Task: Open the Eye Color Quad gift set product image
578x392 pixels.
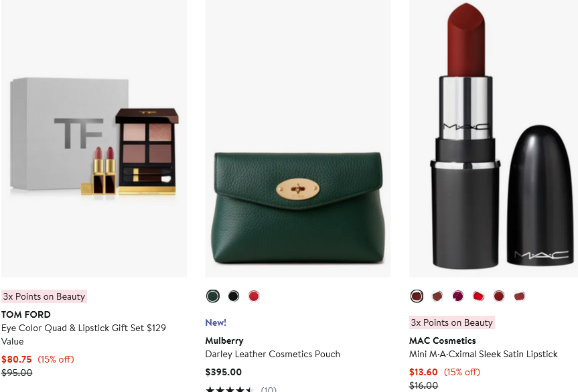Action: click(x=94, y=138)
